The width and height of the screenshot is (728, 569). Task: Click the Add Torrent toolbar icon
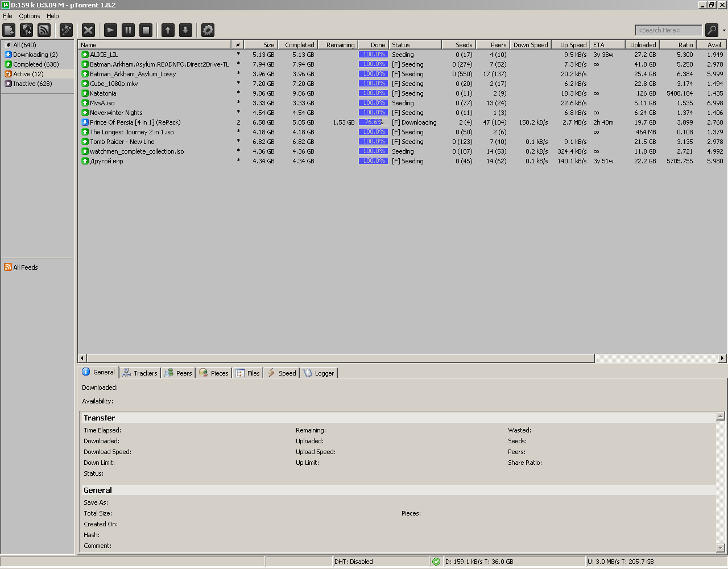click(x=9, y=30)
